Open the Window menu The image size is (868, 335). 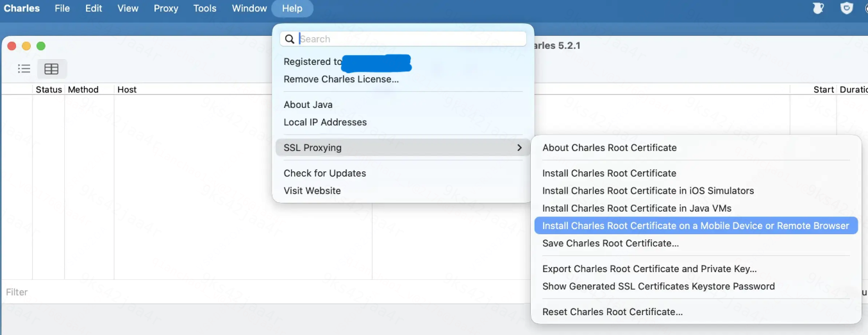coord(249,8)
